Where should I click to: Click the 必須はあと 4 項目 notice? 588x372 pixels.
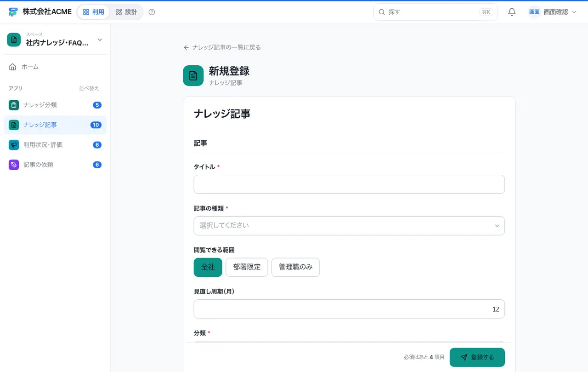pos(424,357)
